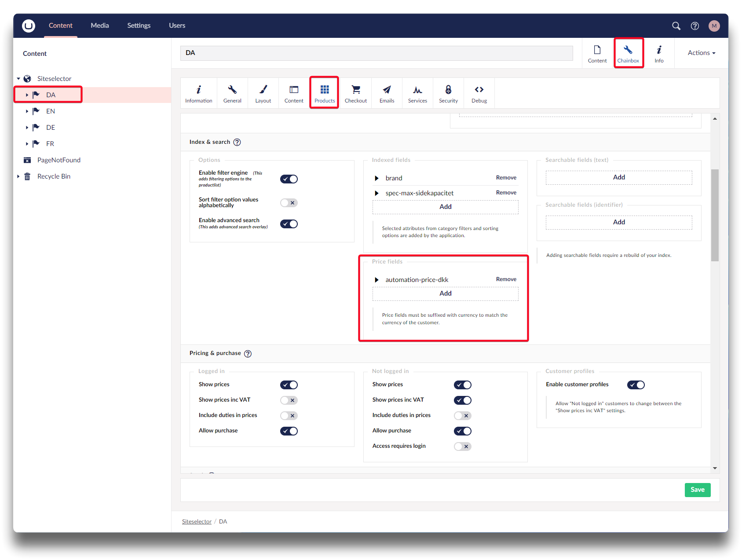Turn on Sort filter option values alphabetically
The image size is (742, 560).
click(x=289, y=203)
